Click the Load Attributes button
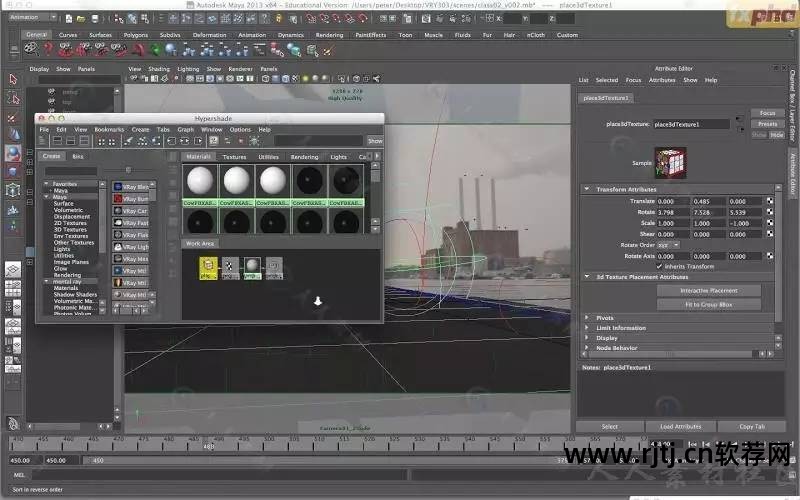800x500 pixels. coord(681,427)
